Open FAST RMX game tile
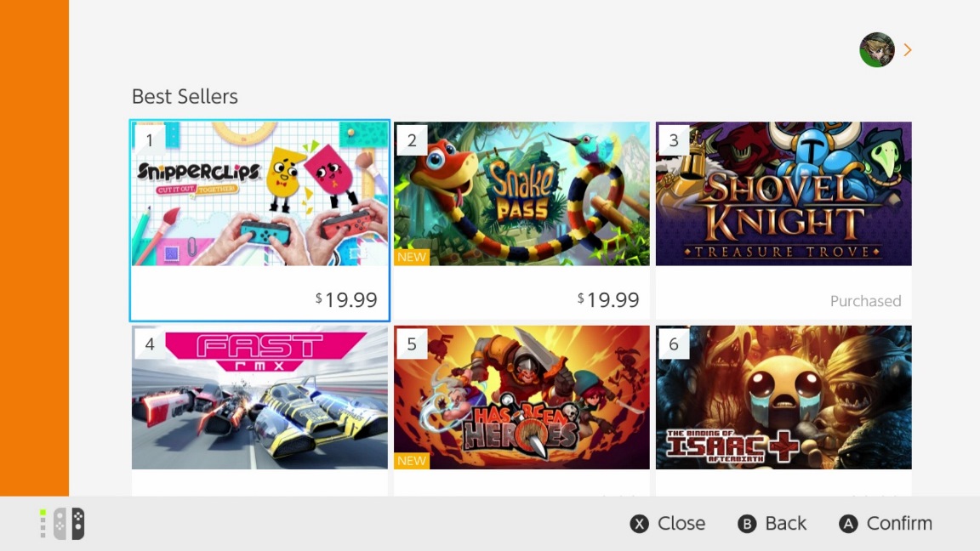Screen dimensions: 980x551 click(x=259, y=397)
